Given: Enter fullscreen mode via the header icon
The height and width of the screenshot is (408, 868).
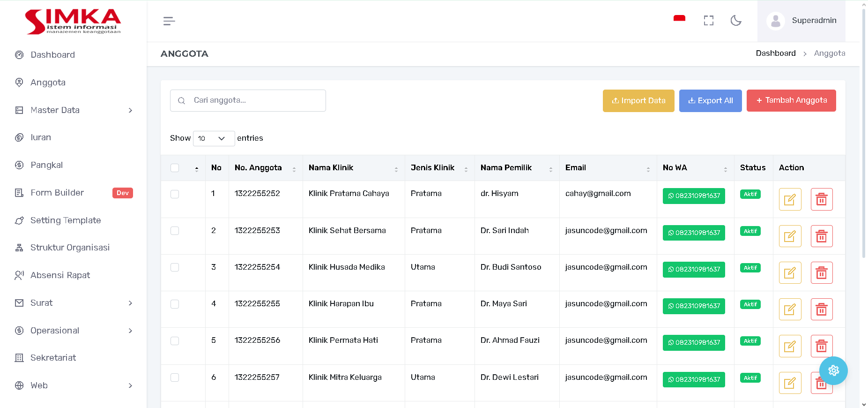Looking at the screenshot, I should (x=708, y=21).
